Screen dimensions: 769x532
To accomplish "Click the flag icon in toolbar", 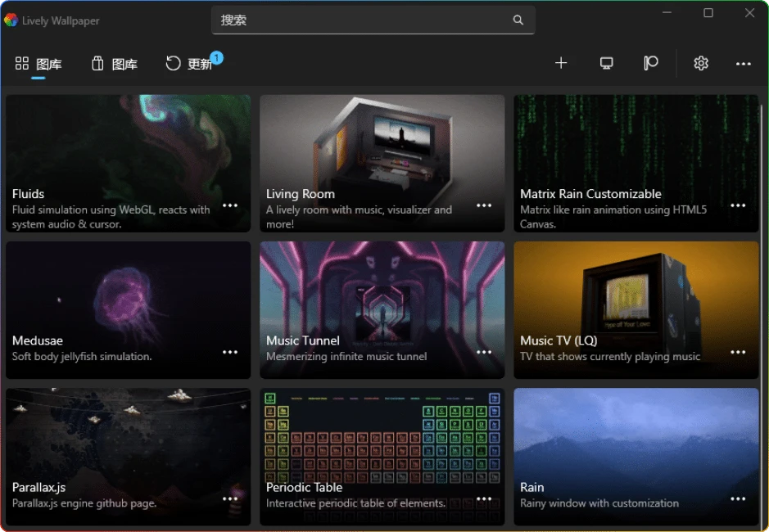I will [651, 63].
